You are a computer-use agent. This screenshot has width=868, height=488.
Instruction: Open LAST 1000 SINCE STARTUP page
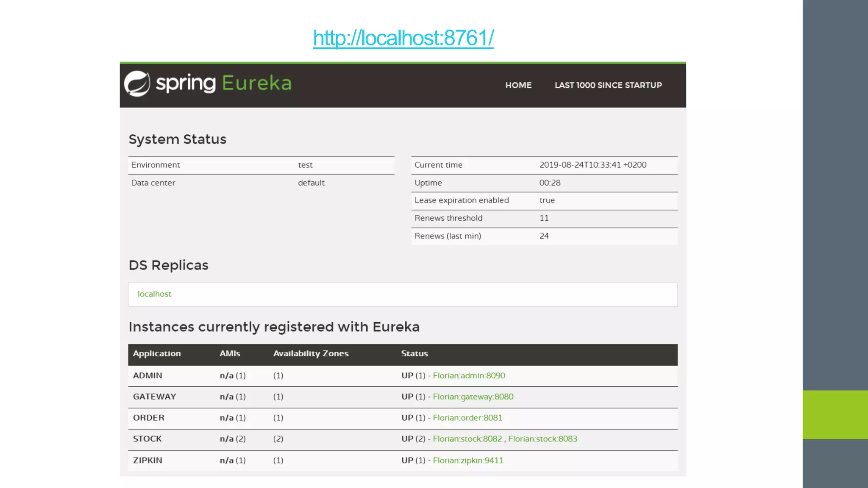pos(608,85)
